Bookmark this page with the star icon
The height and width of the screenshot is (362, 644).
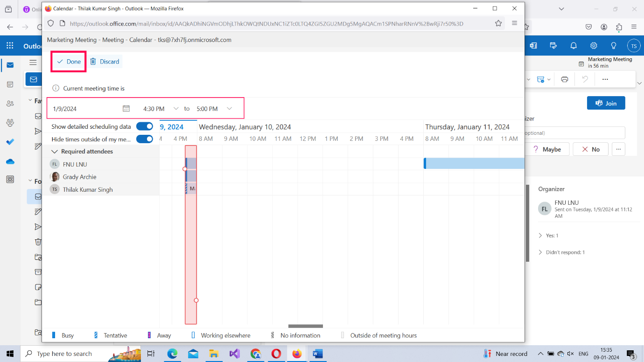[498, 23]
